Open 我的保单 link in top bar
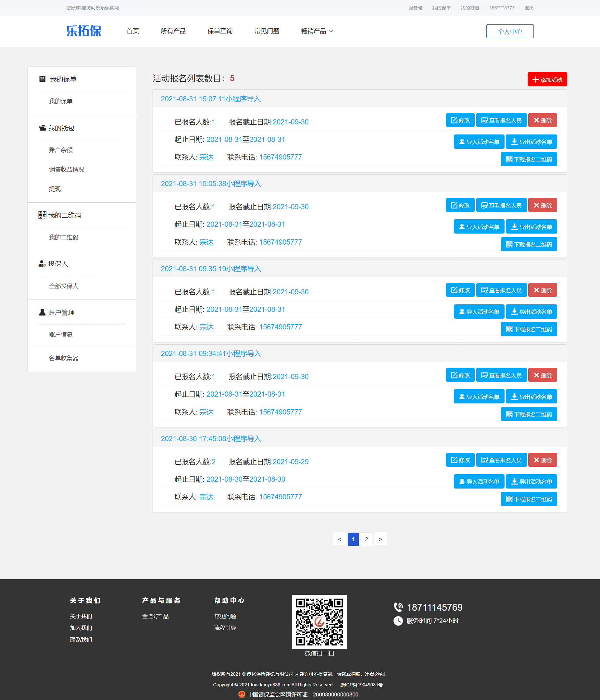The height and width of the screenshot is (700, 600). 441,8
